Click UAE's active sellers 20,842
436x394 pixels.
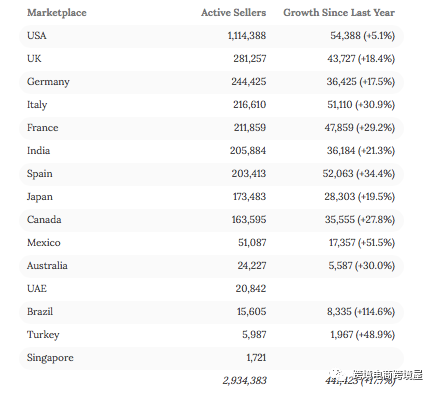[x=251, y=289]
